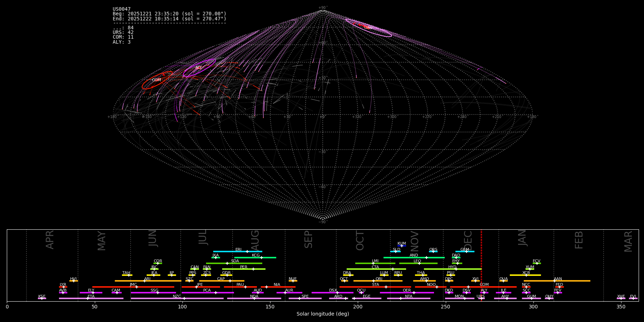Image resolution: width=644 pixels, height=322 pixels.
Task: Click the ERI cyan shower bar
Action: pos(238,252)
